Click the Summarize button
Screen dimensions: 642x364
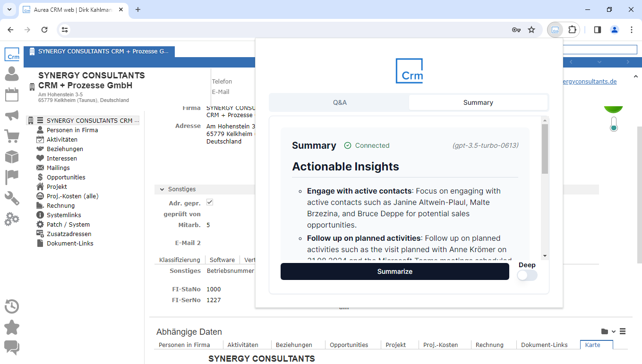[x=395, y=271]
